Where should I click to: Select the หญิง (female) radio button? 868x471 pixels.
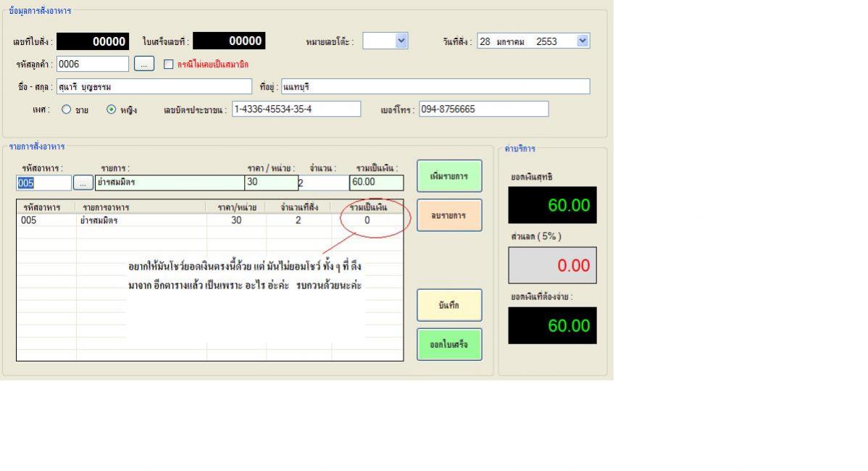(x=112, y=109)
